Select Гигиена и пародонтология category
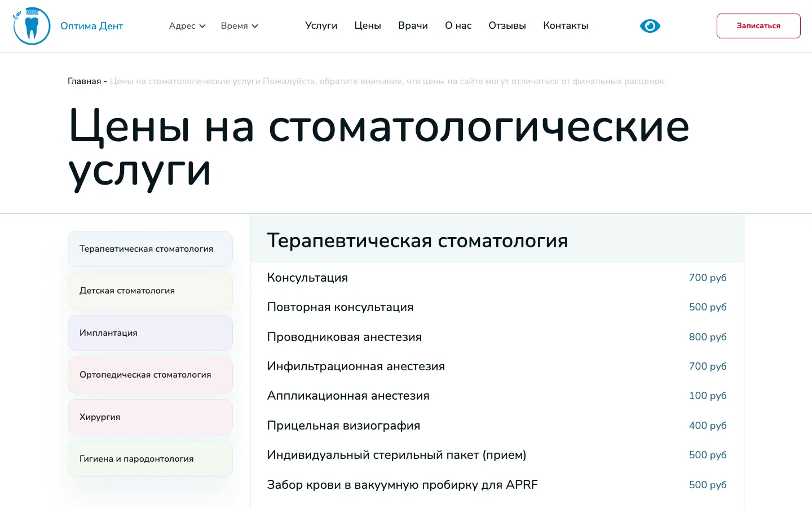This screenshot has height=508, width=812. (x=150, y=459)
